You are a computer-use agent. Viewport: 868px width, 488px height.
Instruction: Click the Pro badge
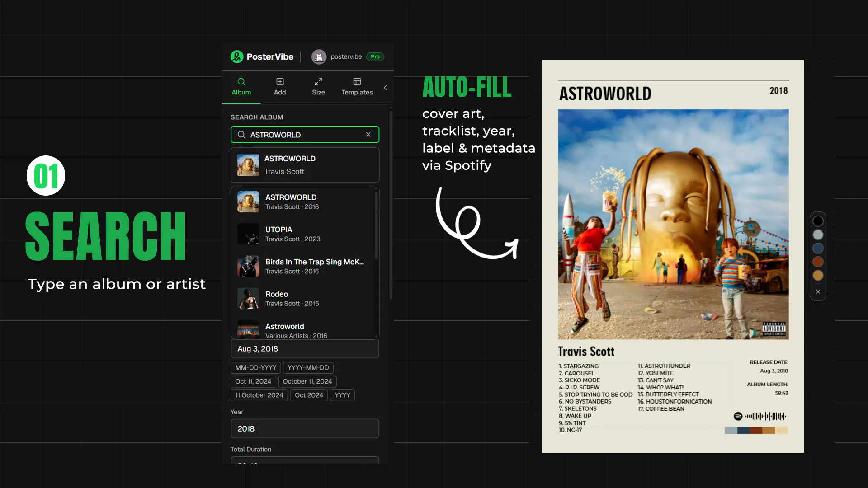click(375, 56)
